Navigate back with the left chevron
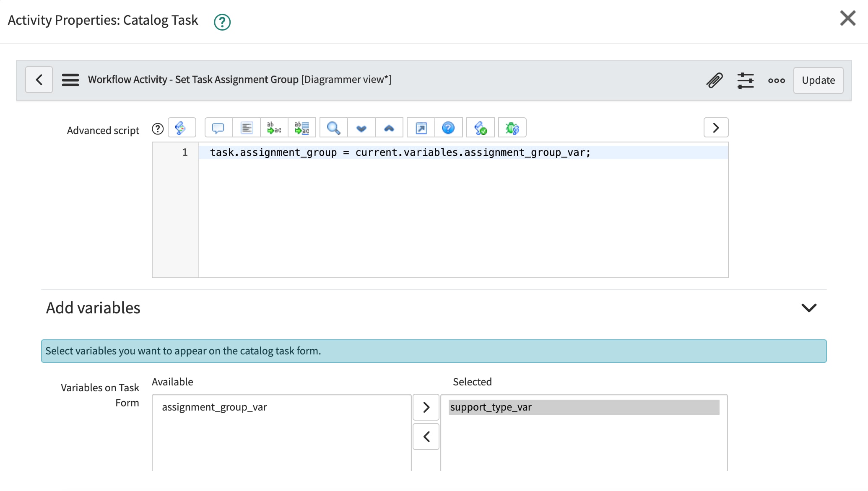The width and height of the screenshot is (868, 491). point(39,80)
